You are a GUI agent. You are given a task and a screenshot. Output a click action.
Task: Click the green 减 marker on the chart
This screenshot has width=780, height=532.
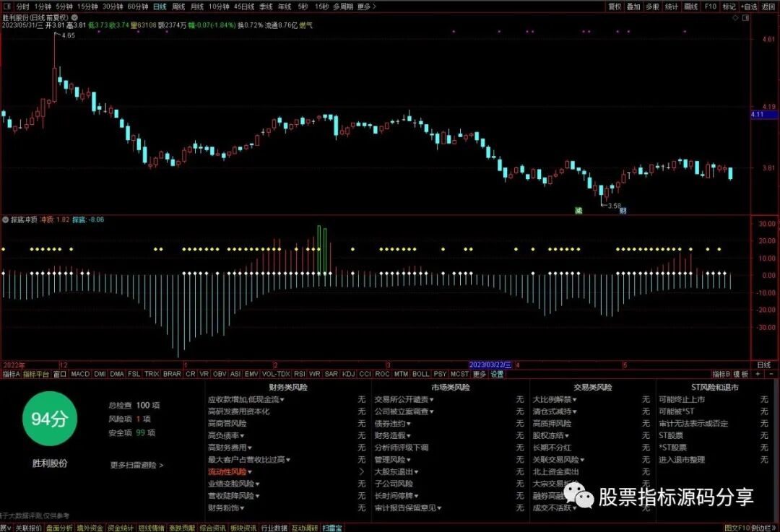pyautogui.click(x=578, y=211)
